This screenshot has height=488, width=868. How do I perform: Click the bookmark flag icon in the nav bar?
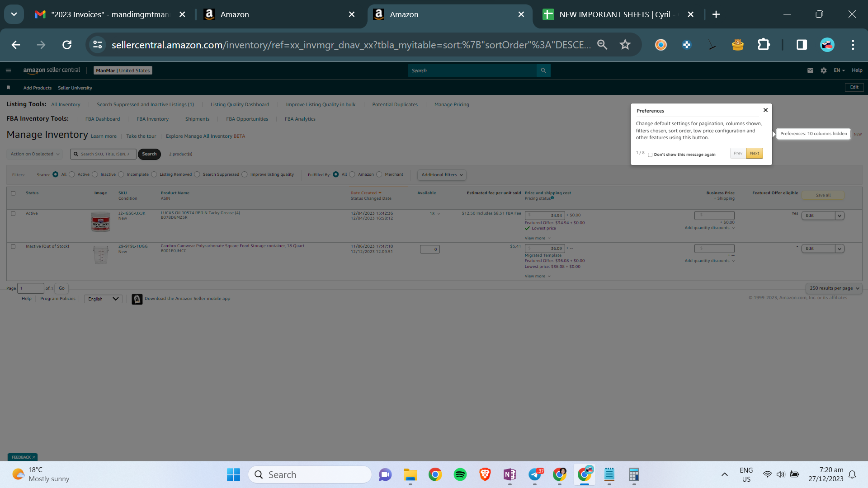[x=8, y=88]
